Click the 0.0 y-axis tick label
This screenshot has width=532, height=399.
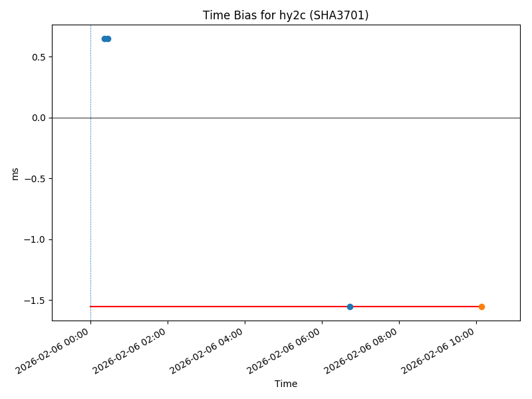coord(37,118)
